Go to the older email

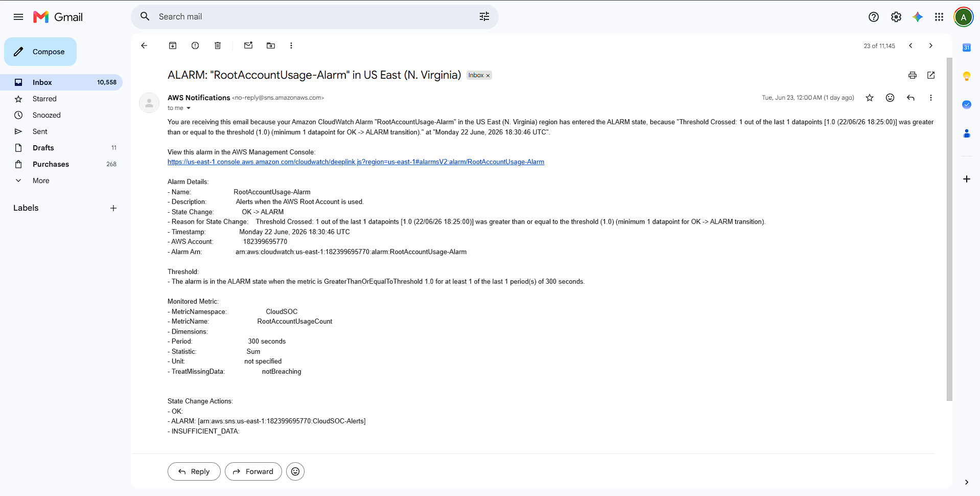[x=931, y=46]
